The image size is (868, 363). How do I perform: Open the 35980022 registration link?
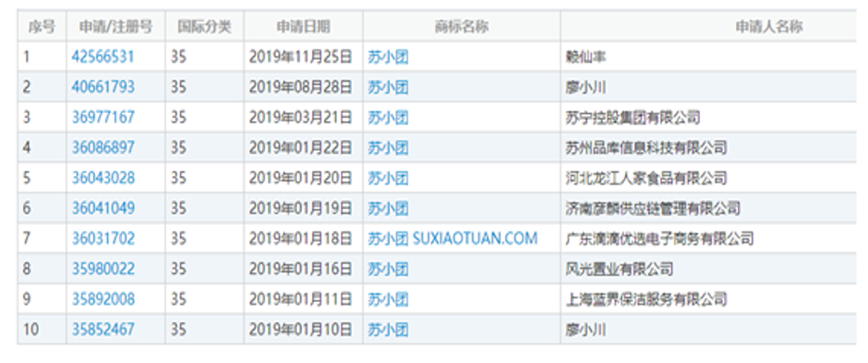coord(103,269)
